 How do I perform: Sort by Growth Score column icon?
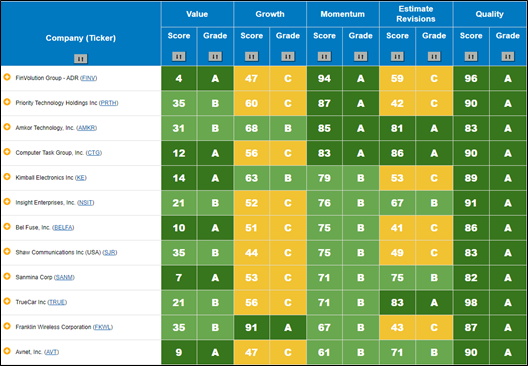252,56
